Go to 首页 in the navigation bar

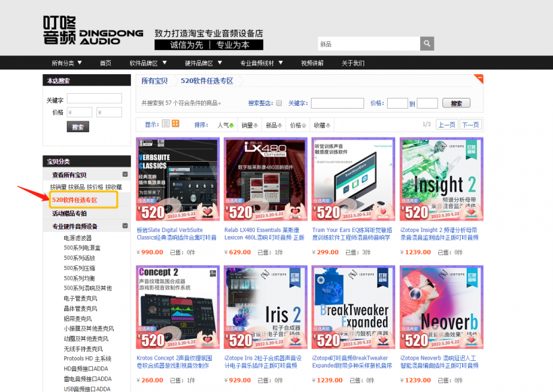tap(105, 63)
